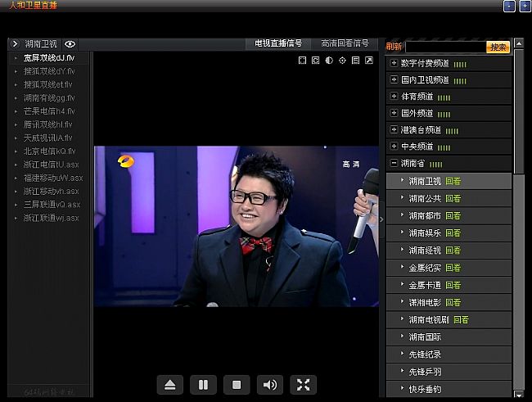Screen dimensions: 532x402
Task: Click 回看 replay link for 湖南电视剧
Action: click(x=461, y=320)
